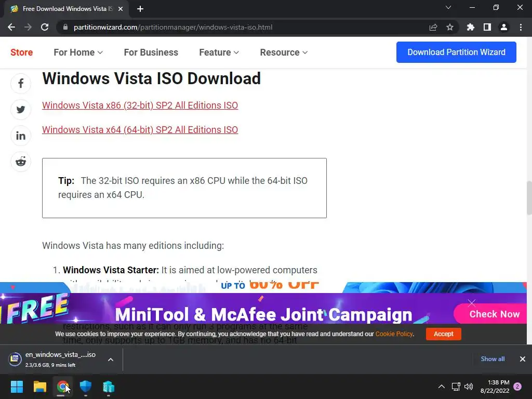Toggle the Chrome side panel
Viewport: 532px width, 399px height.
pos(487,27)
